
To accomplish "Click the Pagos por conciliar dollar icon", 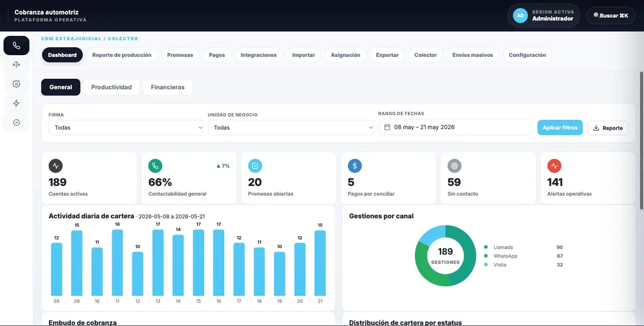I will click(355, 166).
